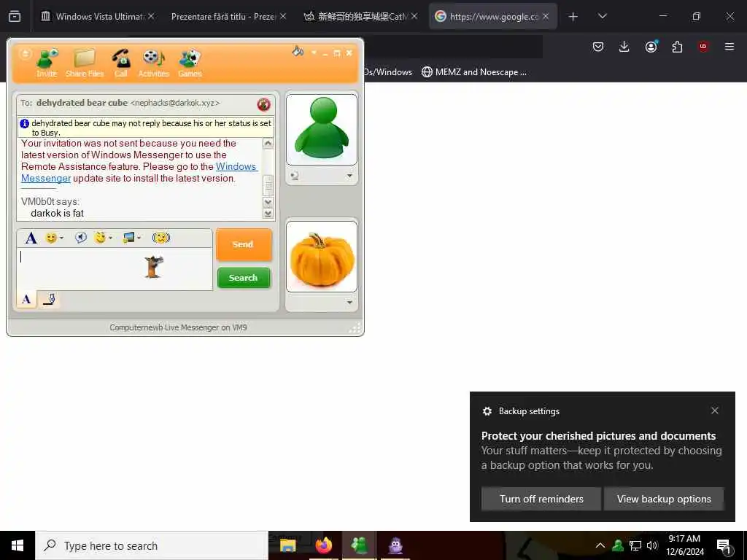This screenshot has height=560, width=747.
Task: Click the uBlock Origin extension icon
Action: point(703,47)
